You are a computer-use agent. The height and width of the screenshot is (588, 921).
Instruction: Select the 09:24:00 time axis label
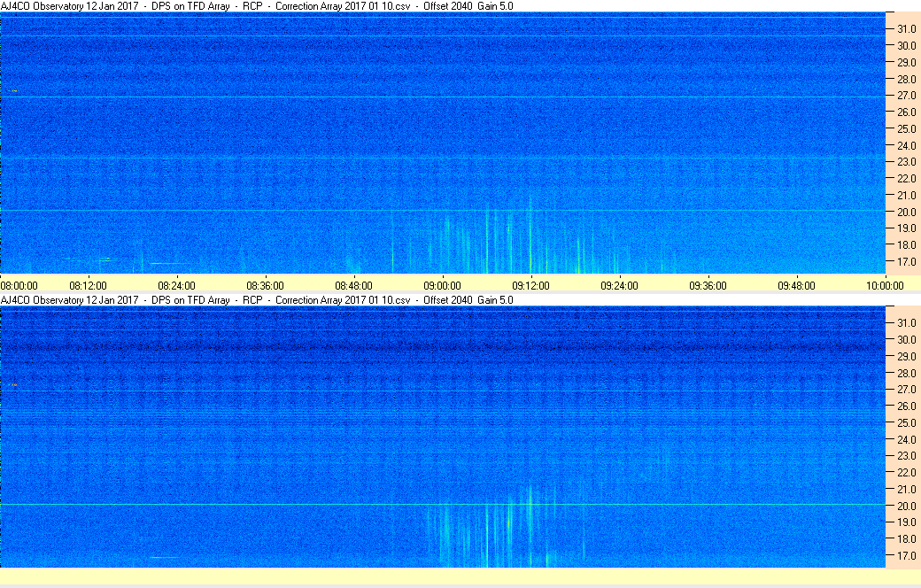[x=619, y=286]
